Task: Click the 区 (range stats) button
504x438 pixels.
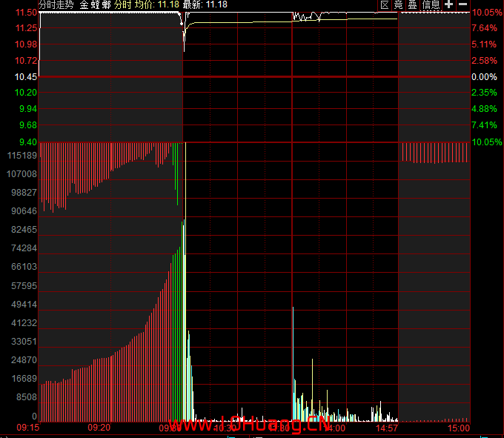Action: point(385,5)
